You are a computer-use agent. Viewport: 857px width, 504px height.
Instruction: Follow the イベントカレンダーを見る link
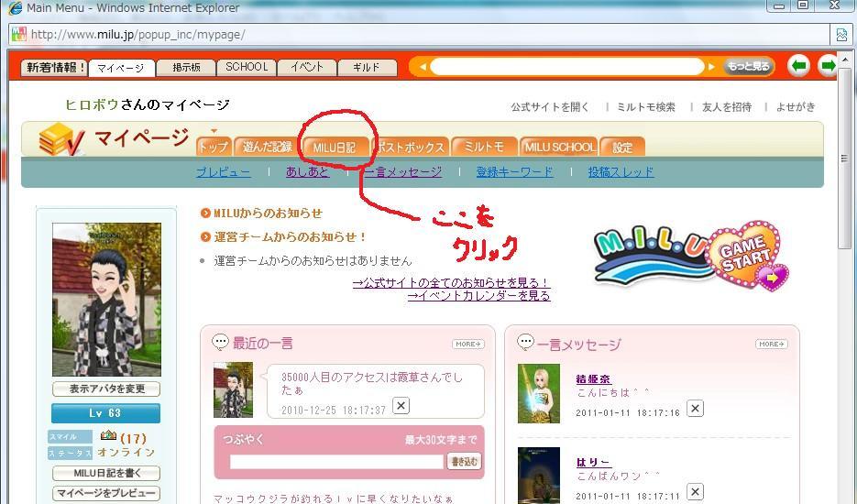(x=478, y=296)
